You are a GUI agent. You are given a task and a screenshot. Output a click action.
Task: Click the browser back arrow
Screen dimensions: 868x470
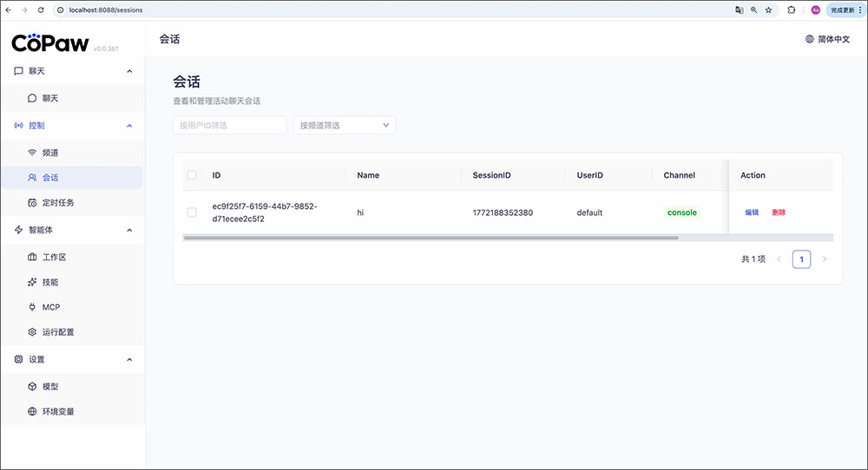[9, 10]
